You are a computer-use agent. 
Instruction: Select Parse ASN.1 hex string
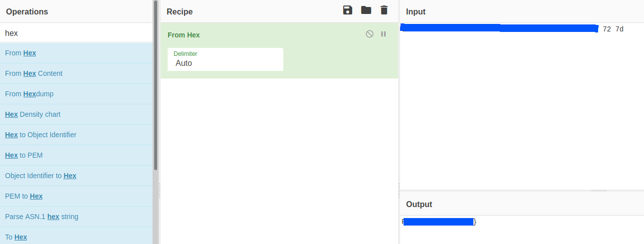(x=41, y=217)
